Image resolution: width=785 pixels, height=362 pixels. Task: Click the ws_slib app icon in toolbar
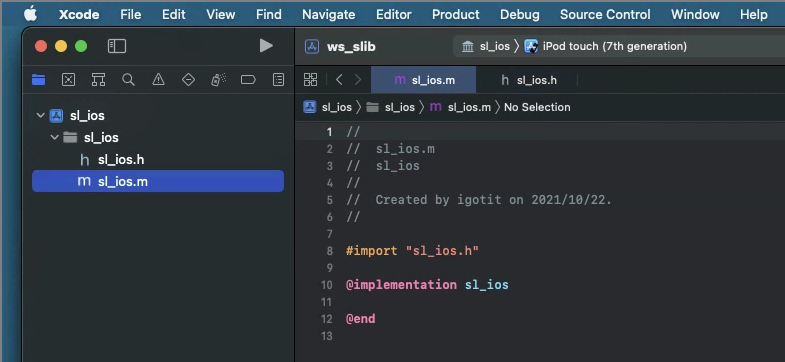tap(312, 47)
